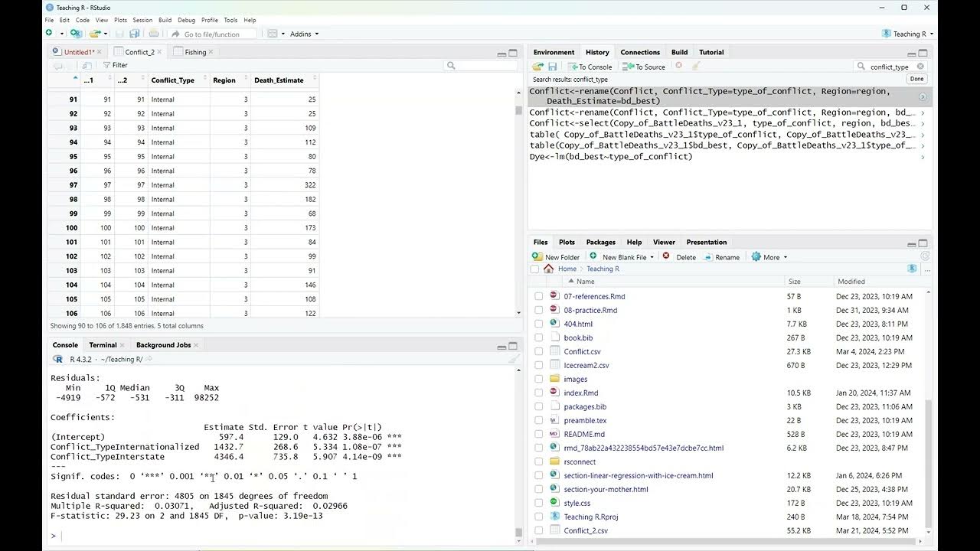
Task: Pop out data viewer to new window
Action: pyautogui.click(x=87, y=66)
